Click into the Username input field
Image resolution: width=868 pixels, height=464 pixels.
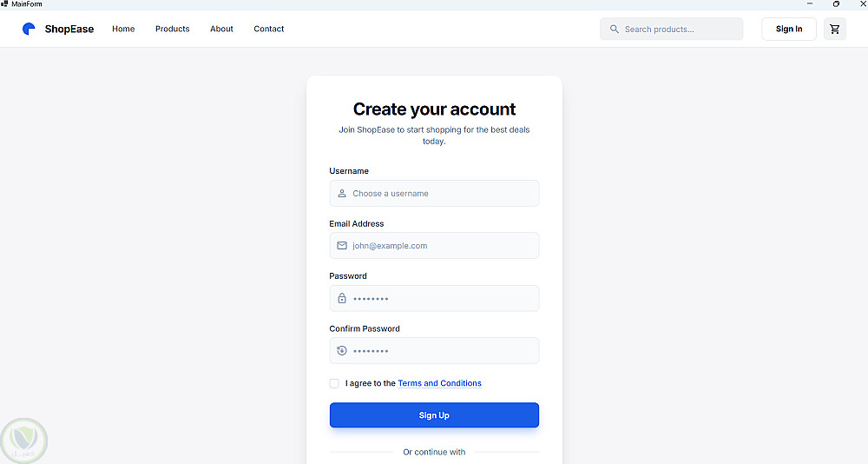(x=443, y=194)
